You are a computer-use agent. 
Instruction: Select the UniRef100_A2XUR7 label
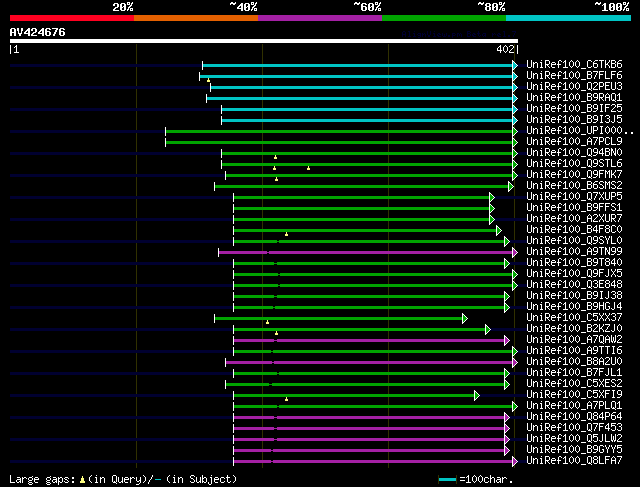point(574,219)
